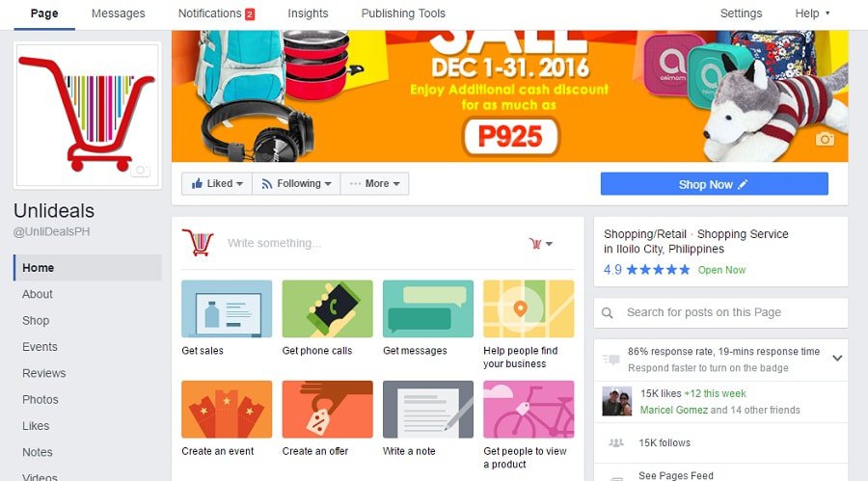Open the Publishing Tools tab
This screenshot has width=868, height=481.
tap(403, 13)
